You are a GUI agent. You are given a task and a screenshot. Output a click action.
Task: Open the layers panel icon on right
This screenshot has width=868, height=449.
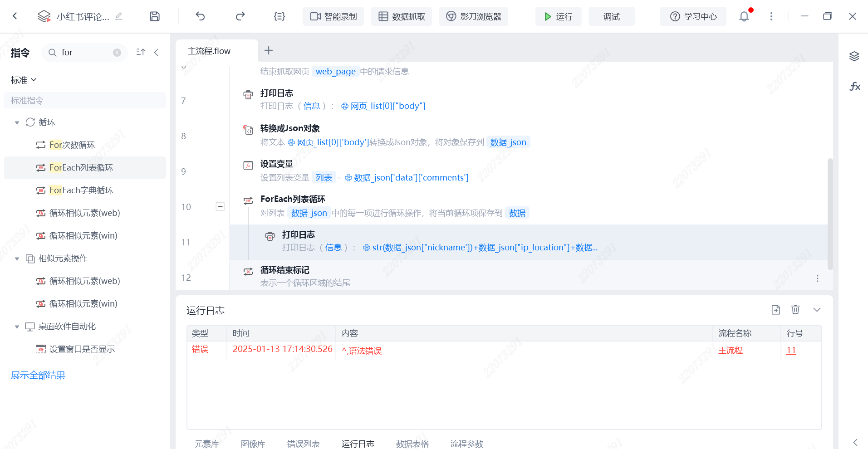854,56
